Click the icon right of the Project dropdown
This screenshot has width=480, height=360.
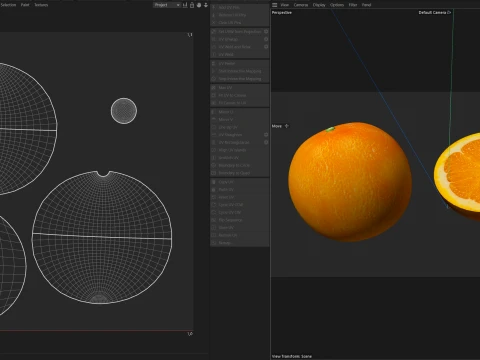[185, 5]
